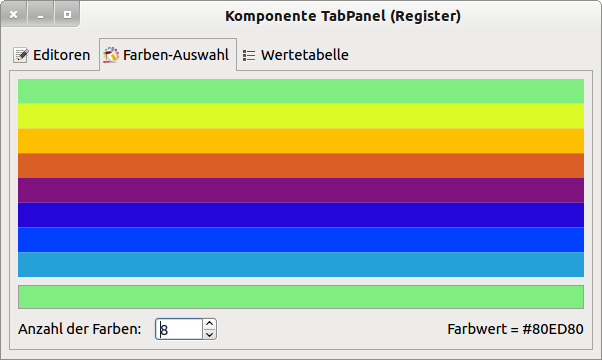
Task: Click into the Anzahl der Farben number field
Action: click(179, 329)
